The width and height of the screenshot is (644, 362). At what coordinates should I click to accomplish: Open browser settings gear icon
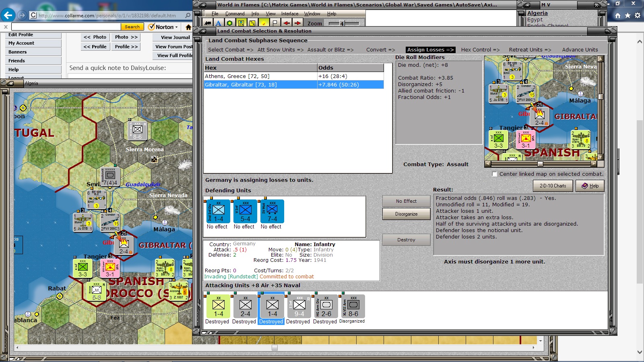638,15
